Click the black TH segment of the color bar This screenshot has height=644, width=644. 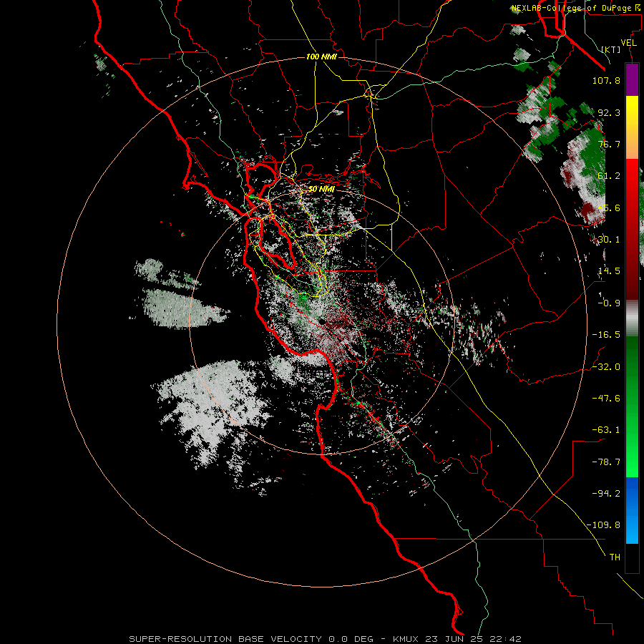pyautogui.click(x=632, y=558)
